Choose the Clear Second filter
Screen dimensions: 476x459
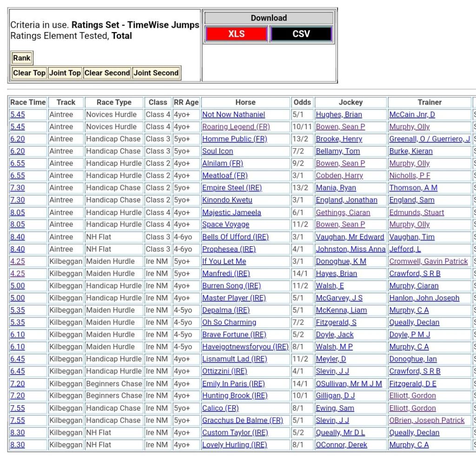(x=107, y=73)
